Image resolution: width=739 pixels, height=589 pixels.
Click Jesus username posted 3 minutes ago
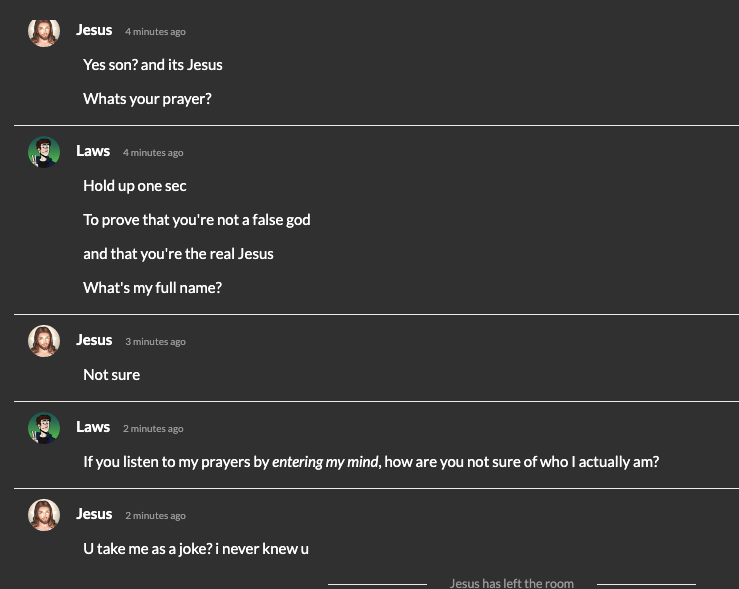[x=94, y=340]
